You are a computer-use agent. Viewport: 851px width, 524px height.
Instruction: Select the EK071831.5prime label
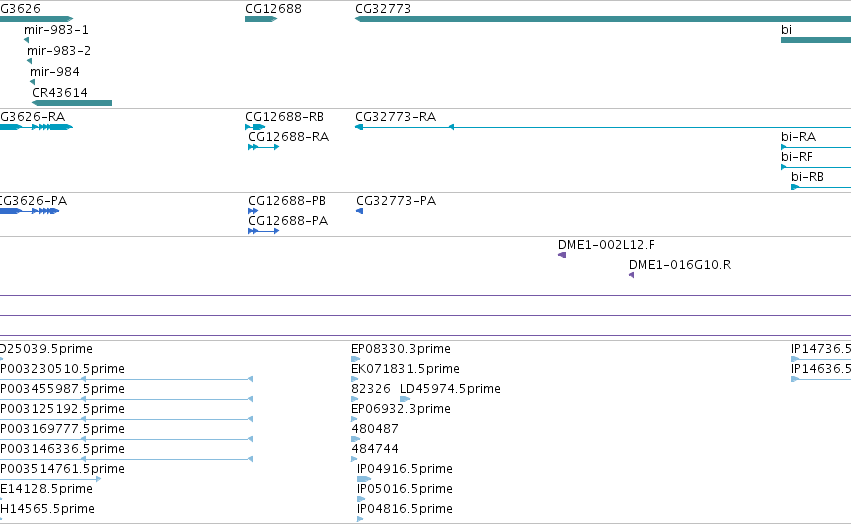coord(405,369)
